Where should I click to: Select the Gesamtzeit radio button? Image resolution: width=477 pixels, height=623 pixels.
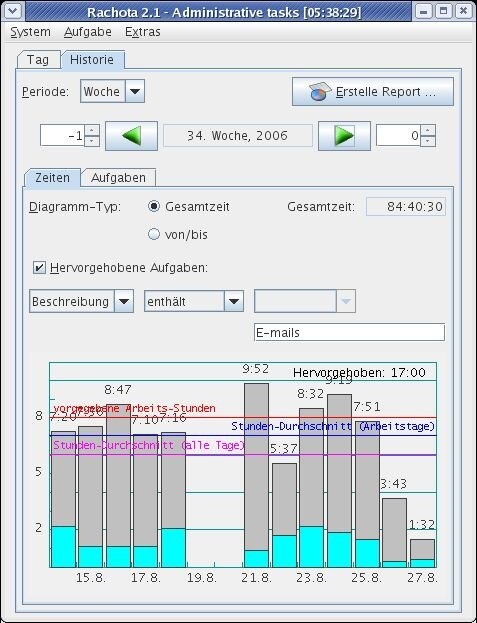pyautogui.click(x=154, y=206)
